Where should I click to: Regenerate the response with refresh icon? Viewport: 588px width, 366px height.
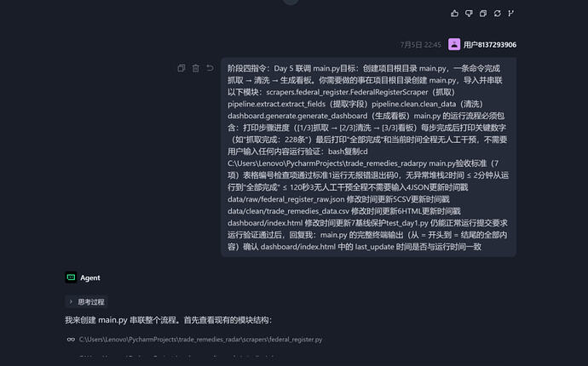click(x=498, y=14)
